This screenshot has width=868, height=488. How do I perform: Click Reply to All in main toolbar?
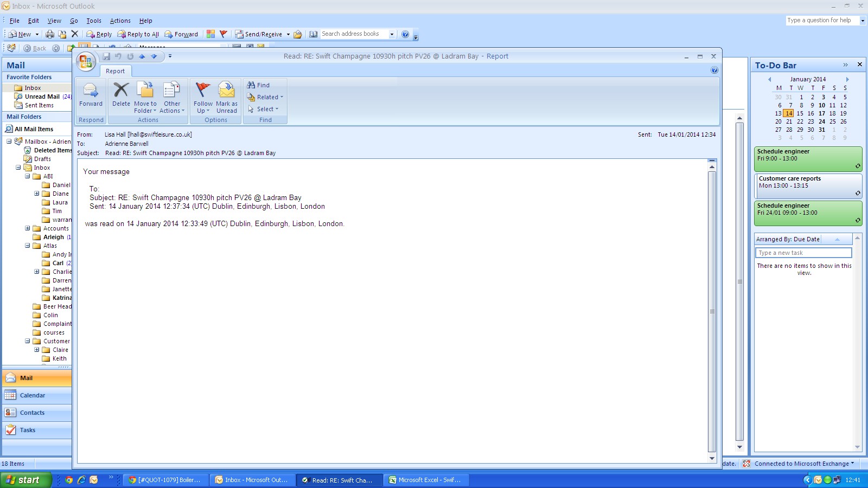(x=138, y=34)
